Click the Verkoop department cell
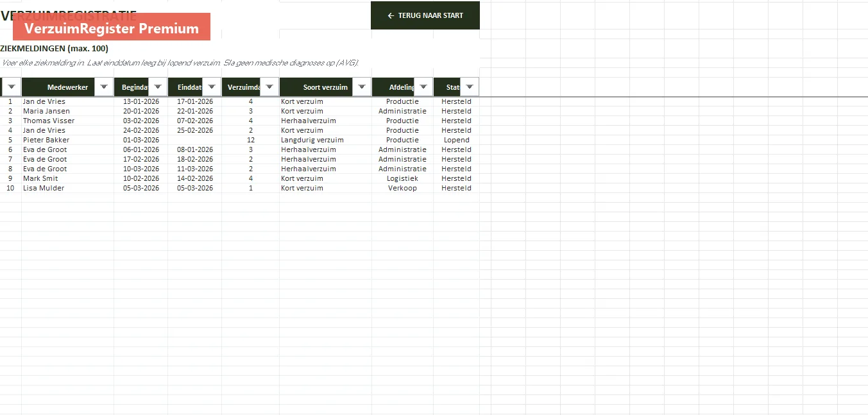The image size is (868, 415). pyautogui.click(x=403, y=188)
